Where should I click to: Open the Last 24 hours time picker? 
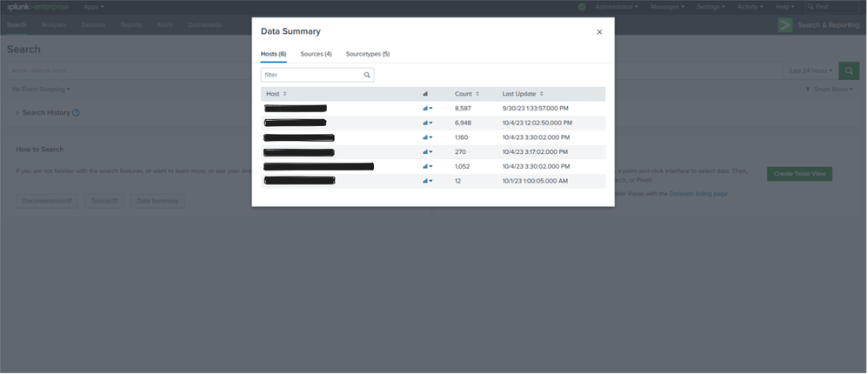point(810,70)
